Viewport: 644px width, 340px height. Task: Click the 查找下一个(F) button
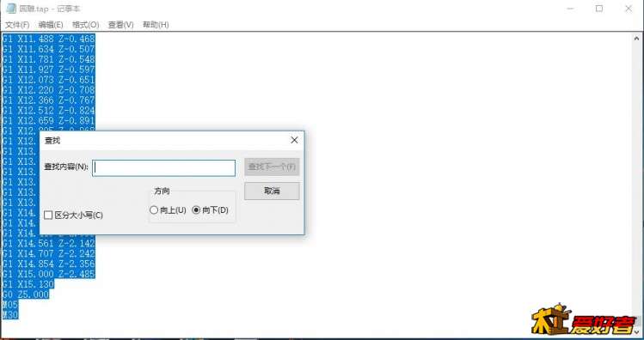tap(272, 167)
